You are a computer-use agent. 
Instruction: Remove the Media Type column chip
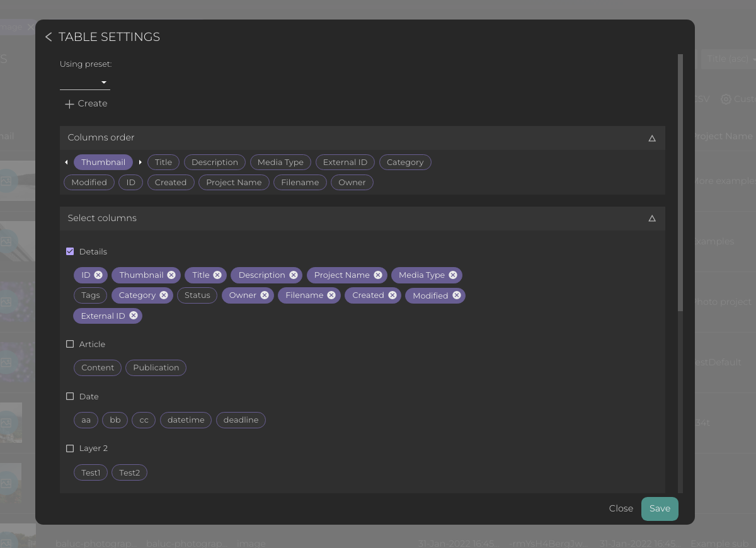[x=453, y=275]
